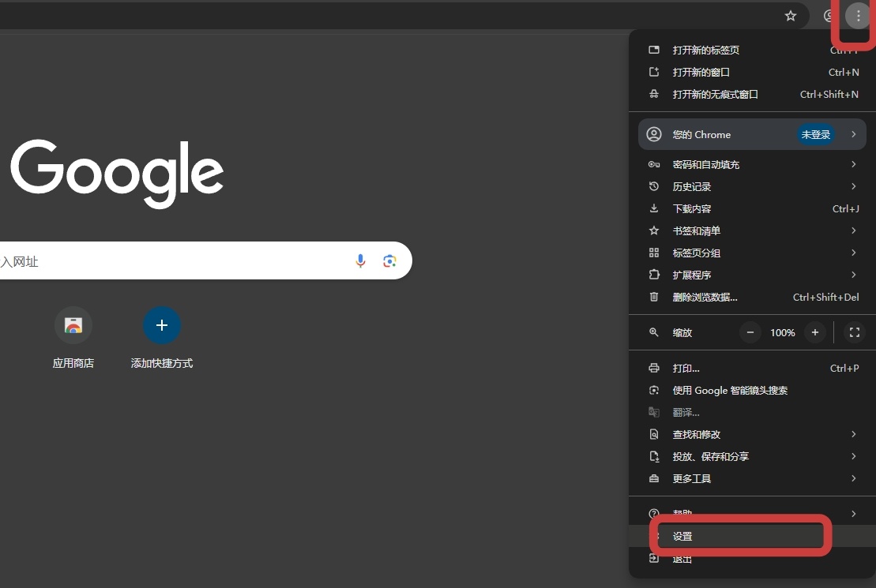Click the document search icon beside 查找和修改
The width and height of the screenshot is (876, 588).
click(654, 434)
